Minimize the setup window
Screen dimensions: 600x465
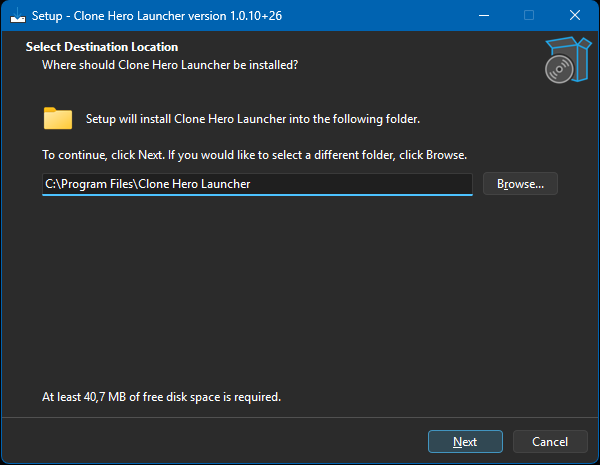pyautogui.click(x=484, y=16)
